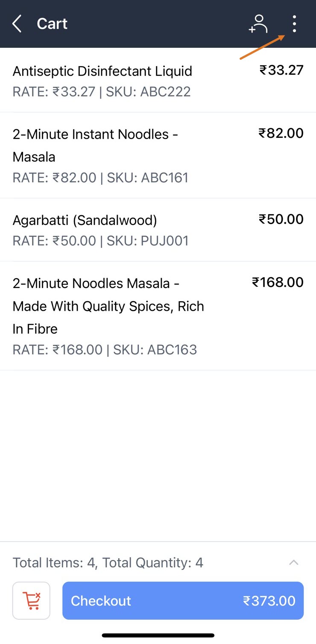Tap the Total Items and Total Quantity text
The height and width of the screenshot is (644, 316).
click(x=108, y=562)
